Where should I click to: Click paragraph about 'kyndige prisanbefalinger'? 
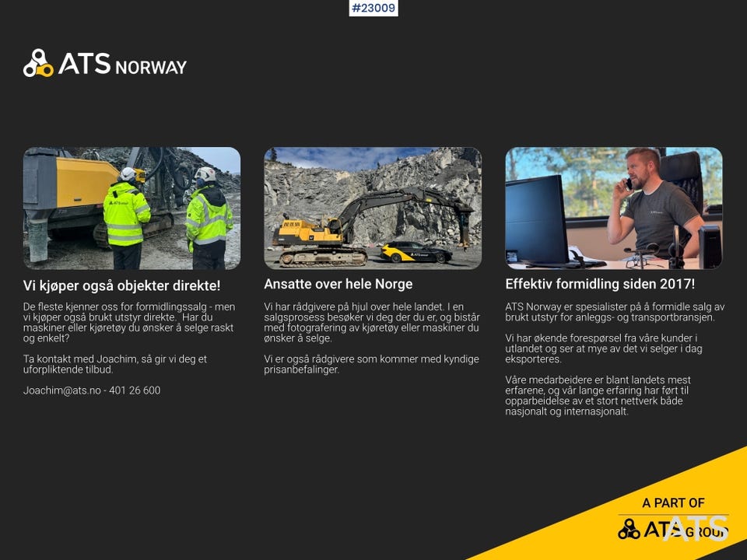coord(372,364)
